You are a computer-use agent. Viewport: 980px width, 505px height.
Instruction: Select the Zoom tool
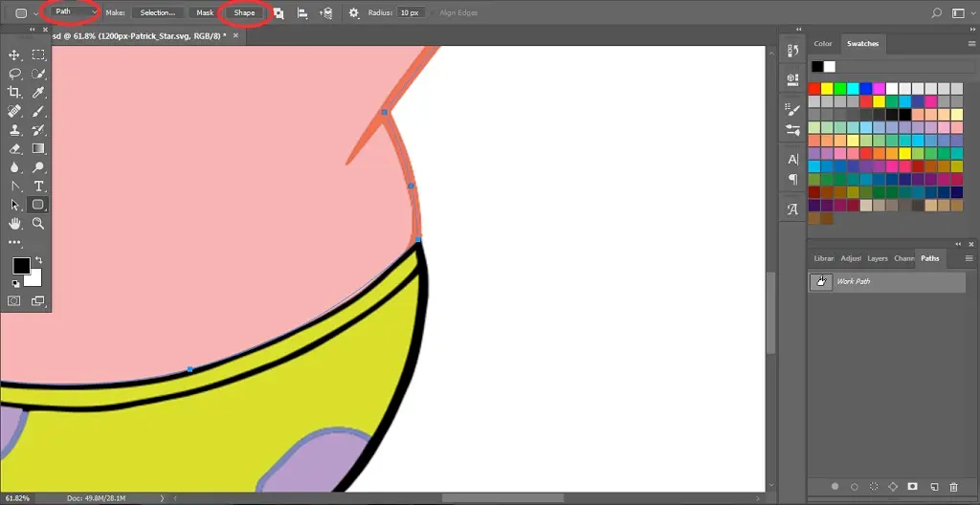pyautogui.click(x=38, y=224)
